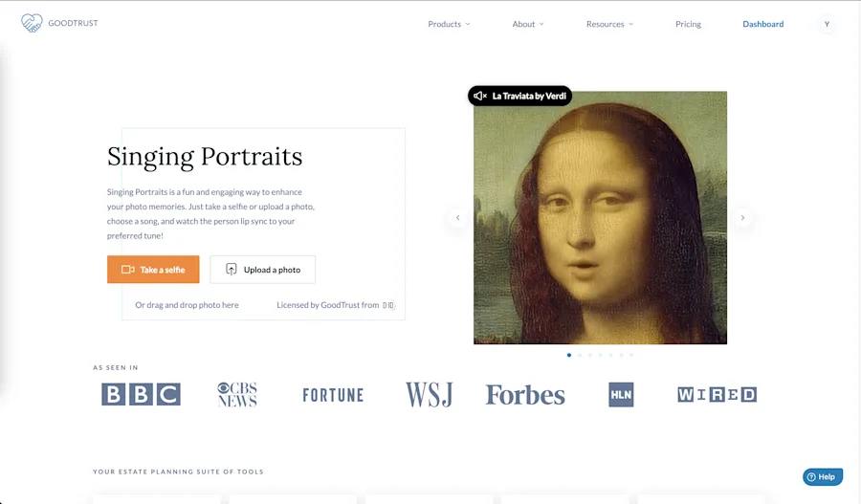Expand the About dropdown menu
This screenshot has width=861, height=504.
pos(528,24)
